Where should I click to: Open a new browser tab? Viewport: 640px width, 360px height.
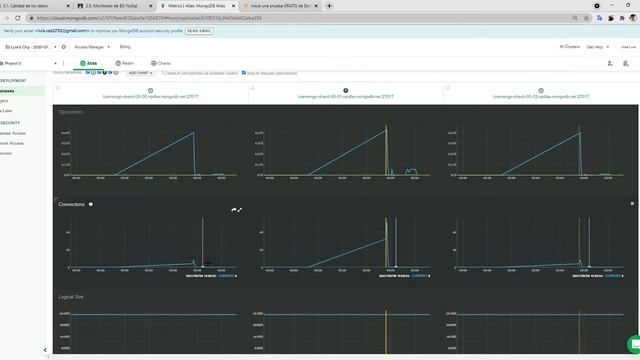pos(329,6)
